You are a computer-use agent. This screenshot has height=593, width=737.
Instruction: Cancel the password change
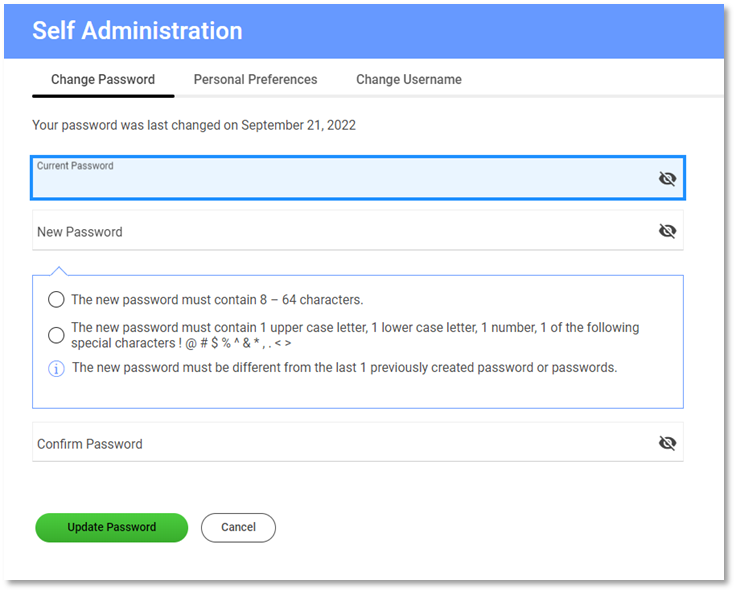click(238, 527)
